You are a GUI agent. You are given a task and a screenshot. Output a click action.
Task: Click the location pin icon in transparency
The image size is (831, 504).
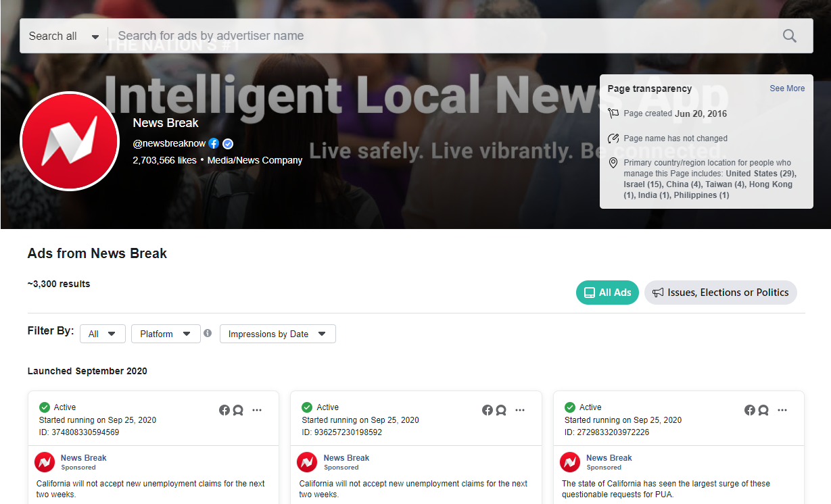coord(613,163)
